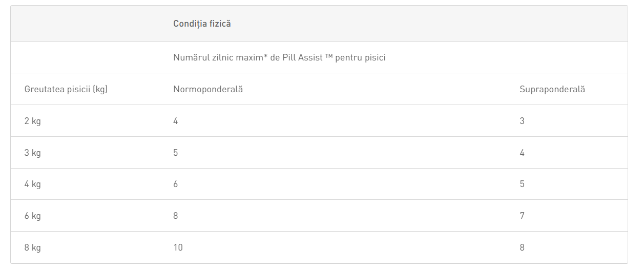The height and width of the screenshot is (269, 644).
Task: Select the "2 kg" weight row label
Action: click(x=33, y=121)
